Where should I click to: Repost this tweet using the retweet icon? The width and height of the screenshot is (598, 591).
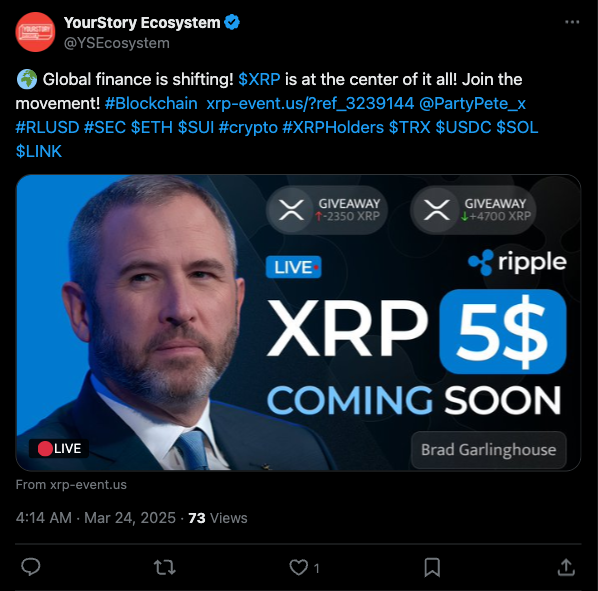tap(165, 567)
